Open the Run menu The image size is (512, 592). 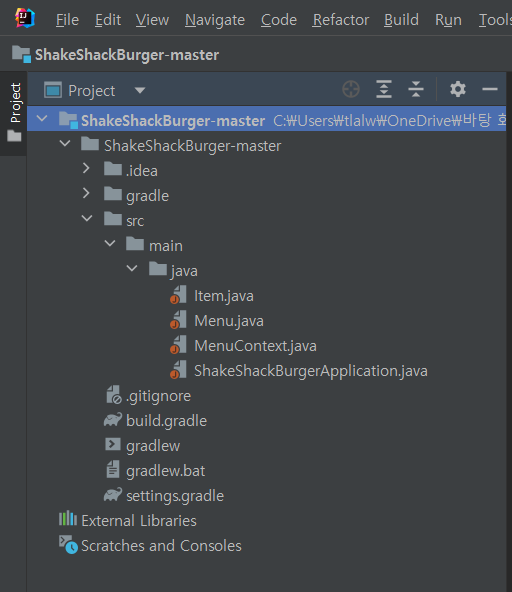point(448,20)
